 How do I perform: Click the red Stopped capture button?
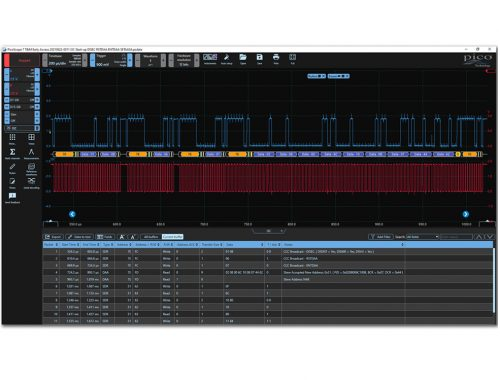21,60
